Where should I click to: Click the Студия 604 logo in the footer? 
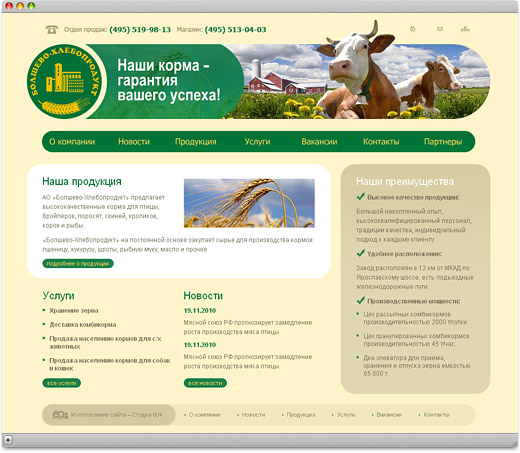(60, 415)
